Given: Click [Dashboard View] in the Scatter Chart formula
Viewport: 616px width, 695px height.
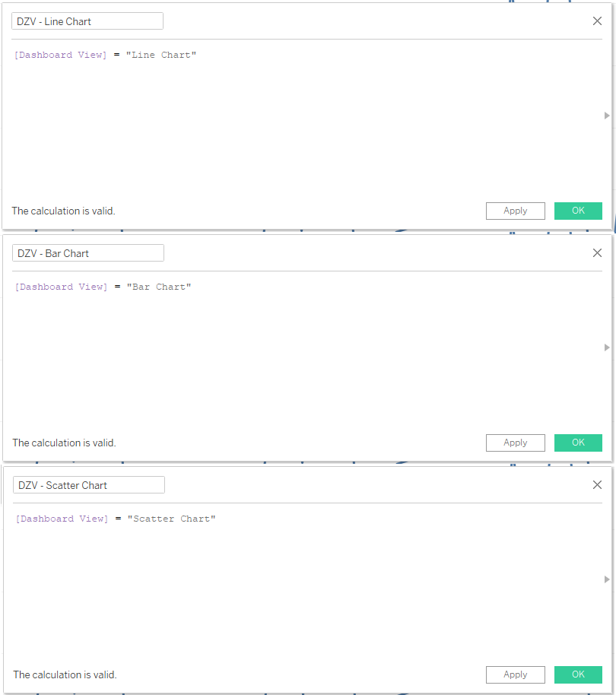Looking at the screenshot, I should pyautogui.click(x=61, y=519).
